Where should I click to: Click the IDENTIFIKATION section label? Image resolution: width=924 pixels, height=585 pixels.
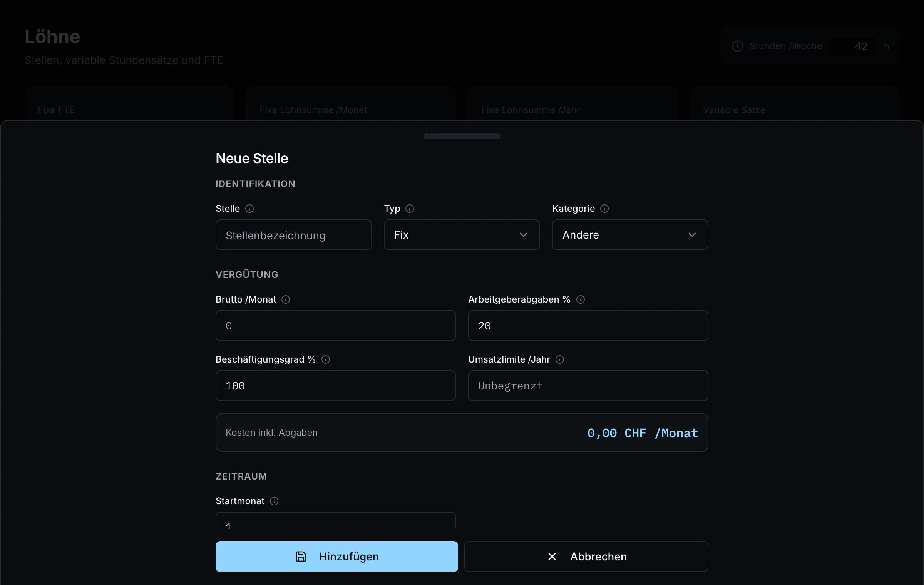coord(255,184)
